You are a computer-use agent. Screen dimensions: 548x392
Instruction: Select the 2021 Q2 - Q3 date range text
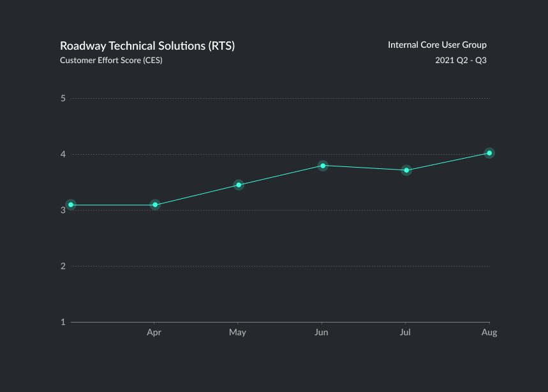click(x=461, y=61)
